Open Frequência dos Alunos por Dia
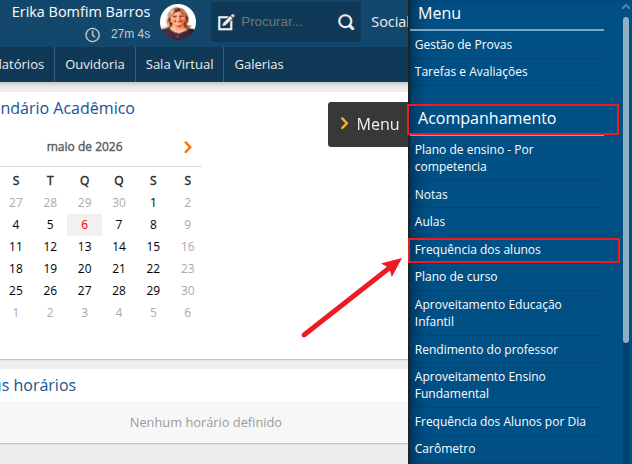Screen dimensions: 632x464 coord(500,422)
